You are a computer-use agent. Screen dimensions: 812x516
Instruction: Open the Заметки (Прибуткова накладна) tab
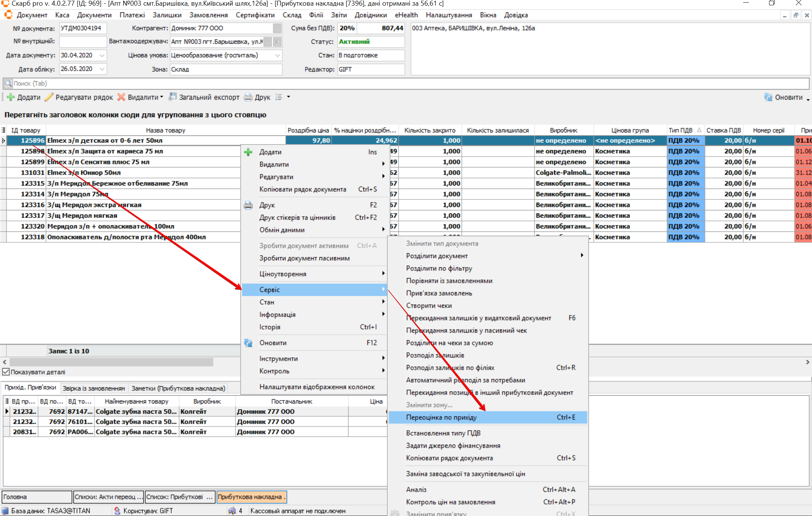(x=178, y=388)
